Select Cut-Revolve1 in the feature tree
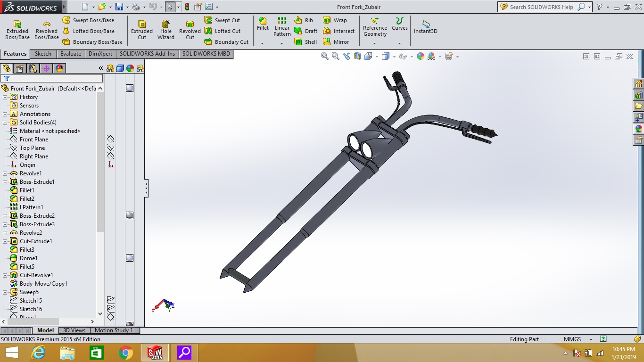This screenshot has height=362, width=644. (x=36, y=275)
